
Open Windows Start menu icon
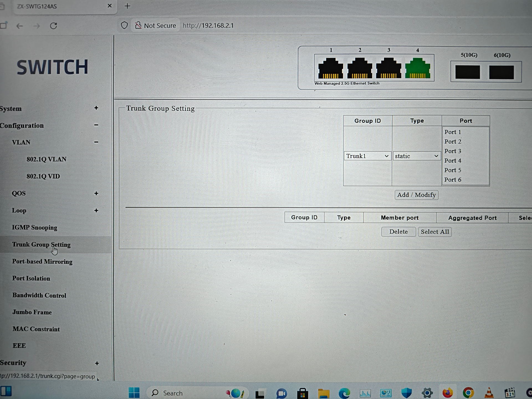(x=134, y=393)
